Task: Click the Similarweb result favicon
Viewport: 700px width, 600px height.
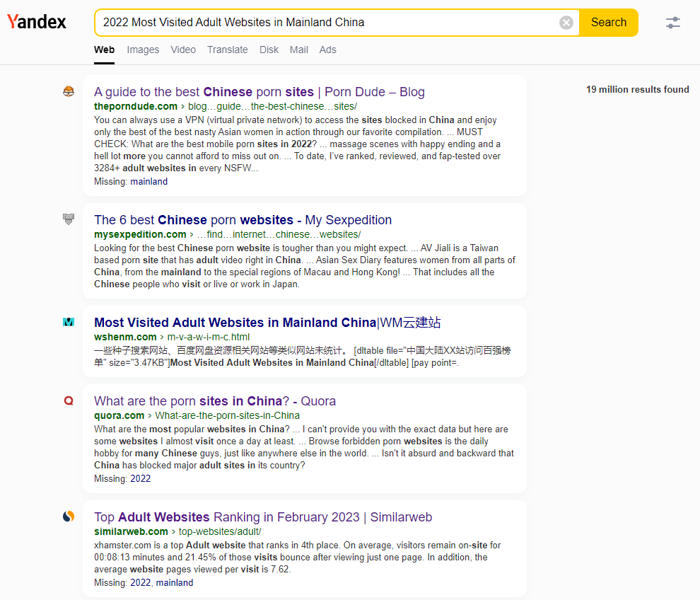Action: (69, 517)
